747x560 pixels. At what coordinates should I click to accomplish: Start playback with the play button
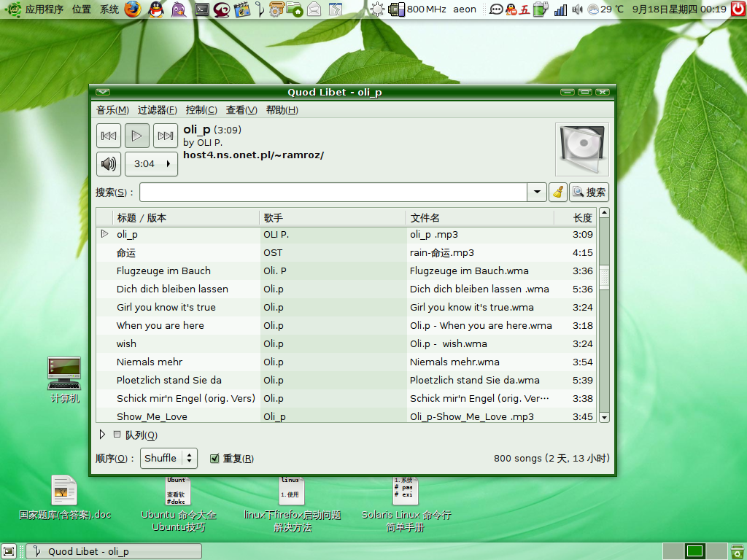point(137,136)
